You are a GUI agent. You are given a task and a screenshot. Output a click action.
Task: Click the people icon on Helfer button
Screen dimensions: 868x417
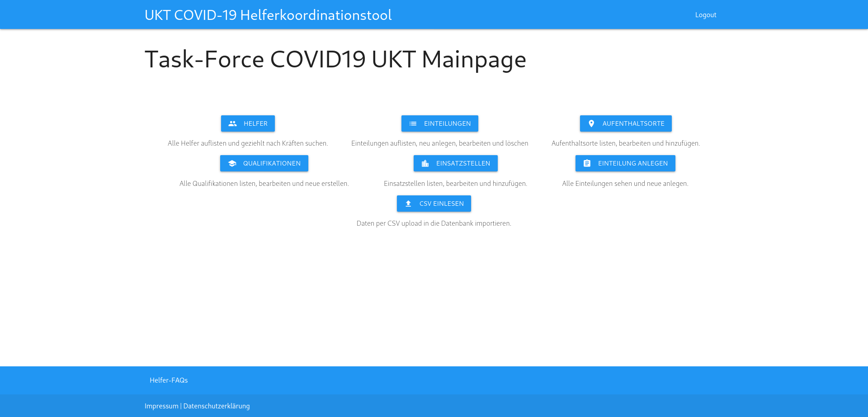pos(232,123)
